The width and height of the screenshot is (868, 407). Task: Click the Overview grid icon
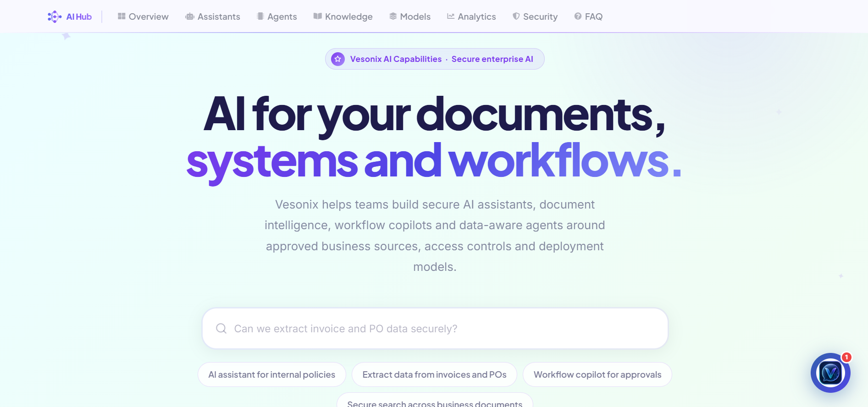[122, 16]
